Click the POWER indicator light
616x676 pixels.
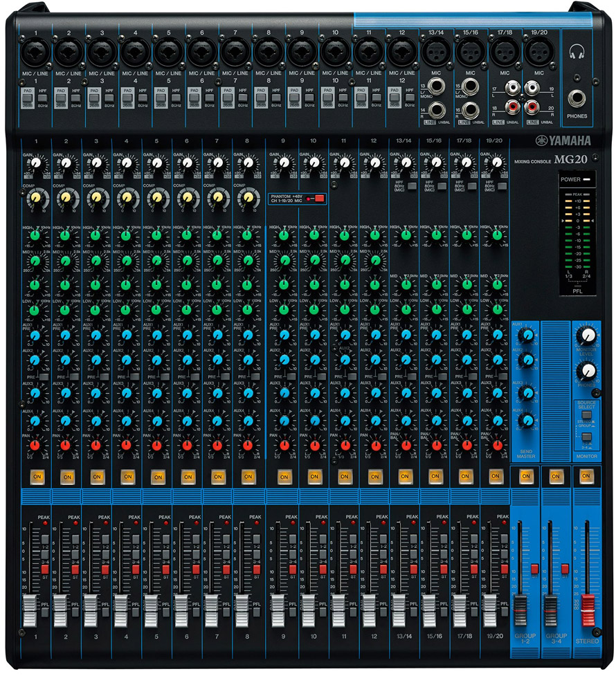click(x=586, y=179)
